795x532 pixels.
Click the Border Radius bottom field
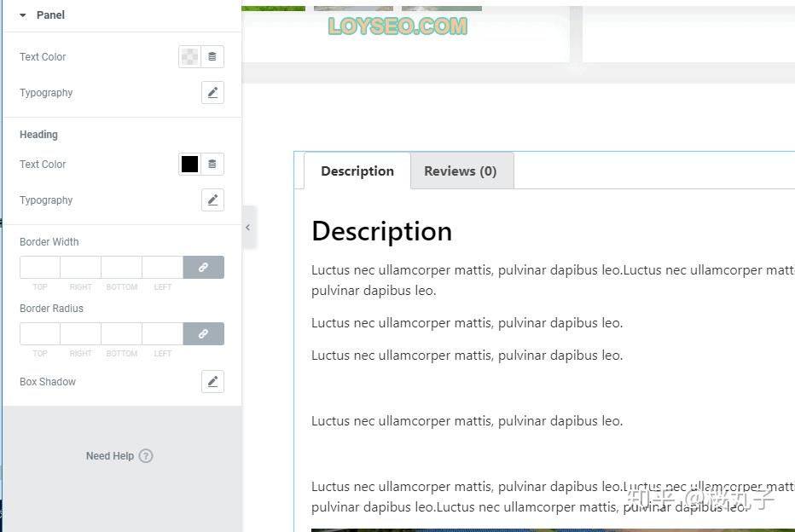[122, 334]
